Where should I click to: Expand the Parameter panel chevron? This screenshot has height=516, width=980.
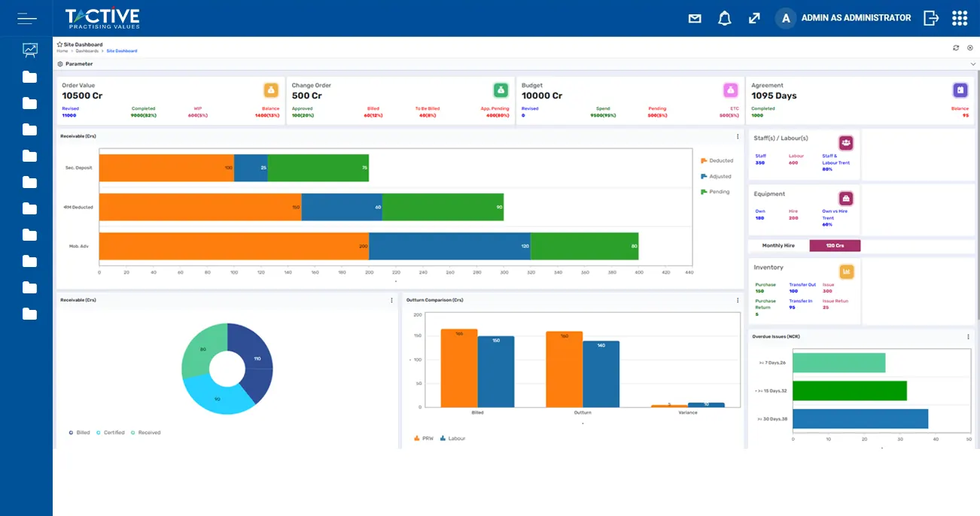(972, 64)
